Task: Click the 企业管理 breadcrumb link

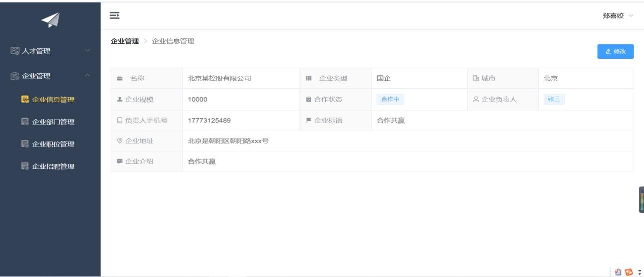Action: (125, 41)
